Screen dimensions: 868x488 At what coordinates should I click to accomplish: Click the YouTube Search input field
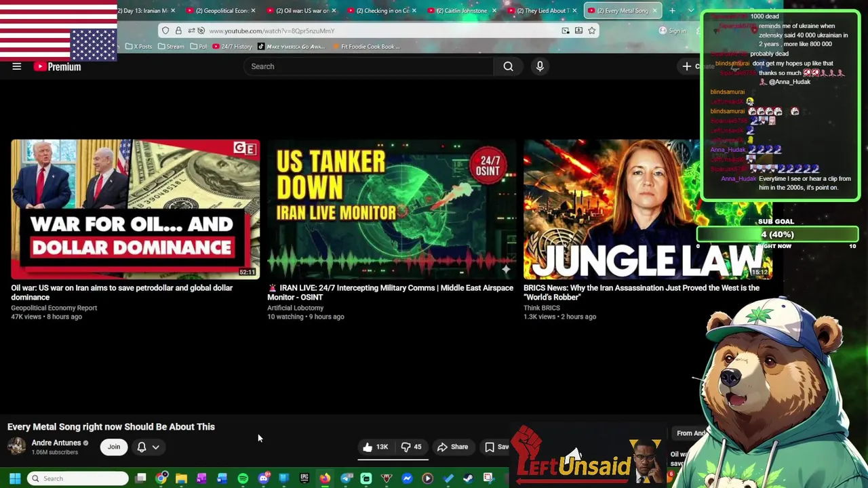(370, 66)
